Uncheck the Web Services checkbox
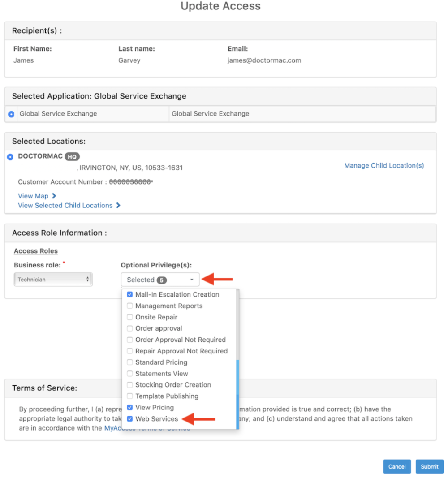The width and height of the screenshot is (448, 478). click(x=130, y=418)
